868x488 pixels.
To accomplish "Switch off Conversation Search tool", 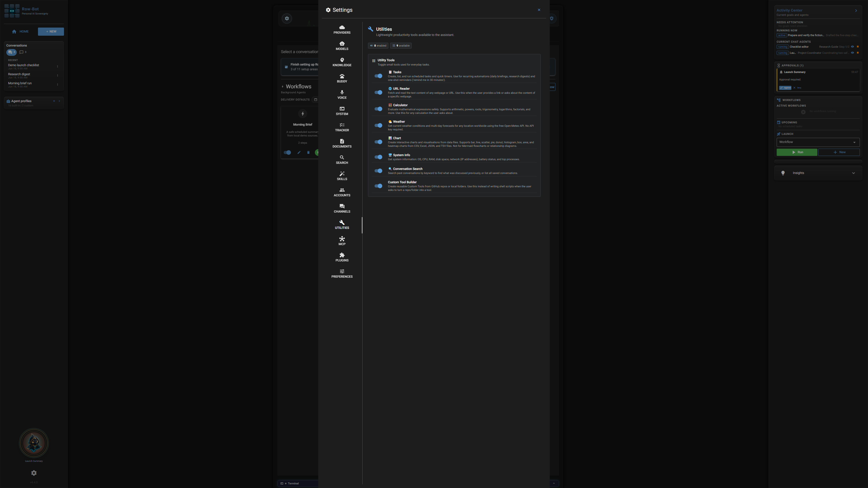I will click(378, 171).
